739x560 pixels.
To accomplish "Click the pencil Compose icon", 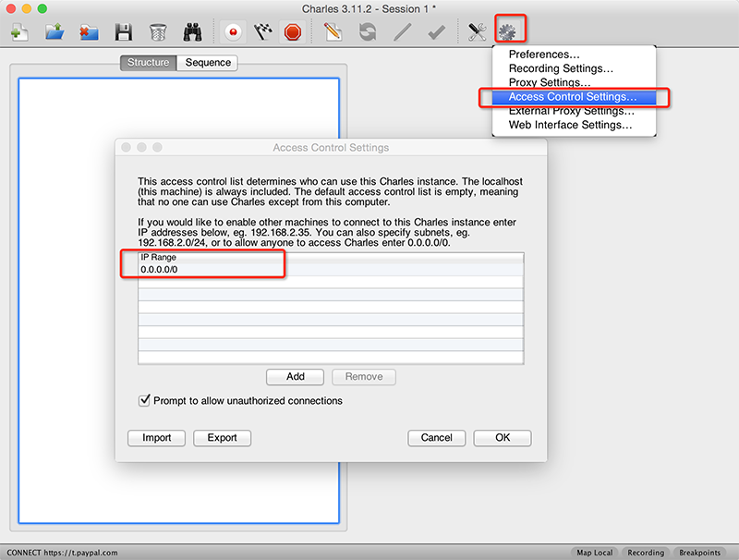I will 333,32.
